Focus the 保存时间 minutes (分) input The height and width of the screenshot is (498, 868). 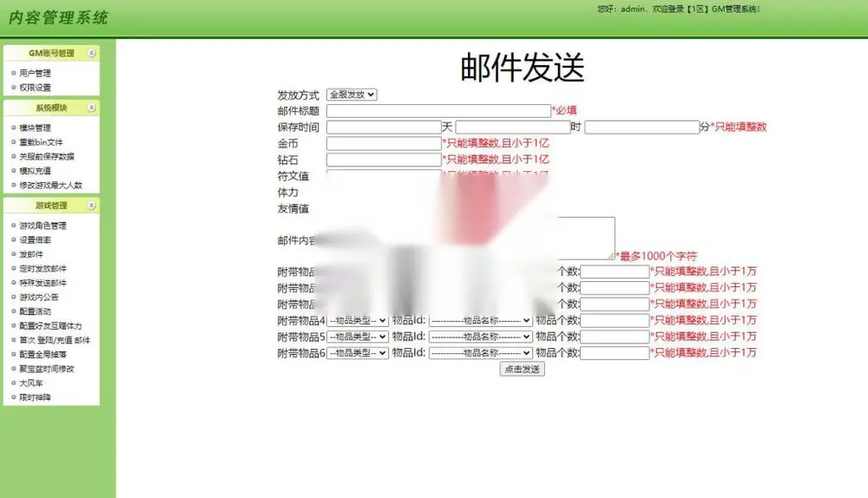tap(642, 128)
